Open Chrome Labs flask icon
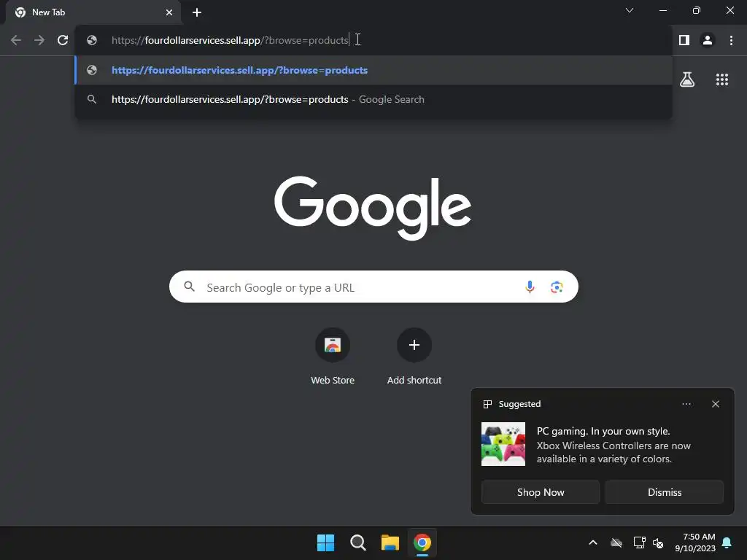 click(x=687, y=79)
